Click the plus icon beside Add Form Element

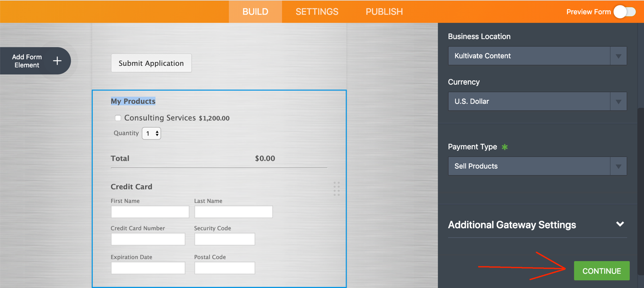click(x=57, y=61)
